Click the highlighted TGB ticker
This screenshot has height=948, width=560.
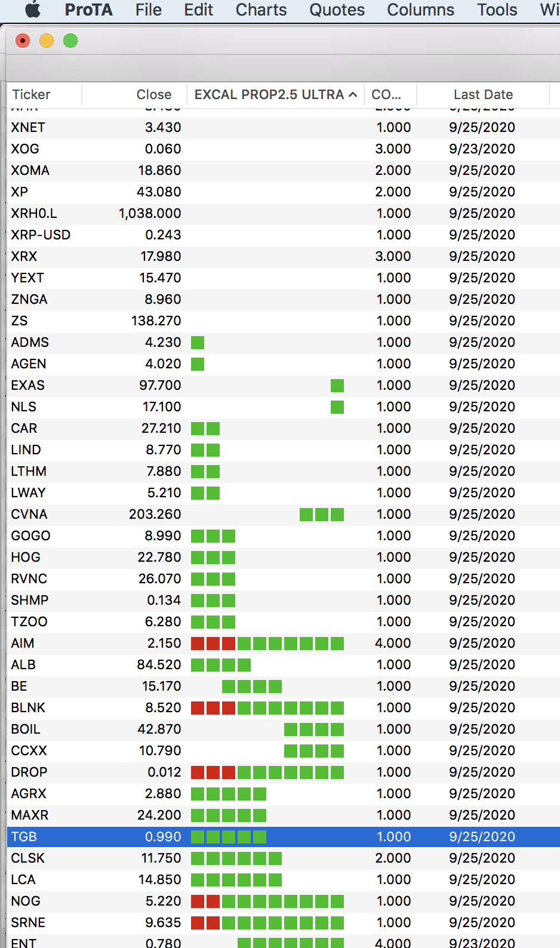24,836
